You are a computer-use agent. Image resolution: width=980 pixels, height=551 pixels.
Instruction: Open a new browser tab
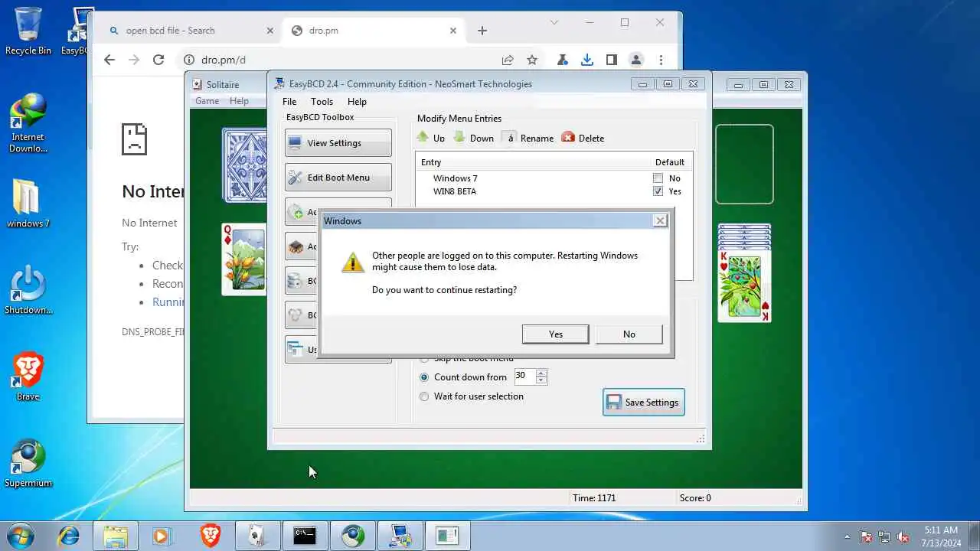point(482,31)
